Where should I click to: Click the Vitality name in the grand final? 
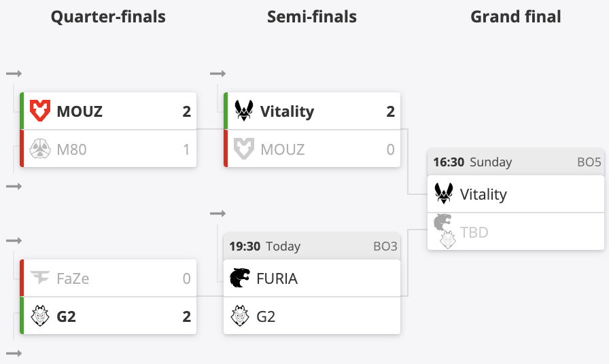point(483,194)
